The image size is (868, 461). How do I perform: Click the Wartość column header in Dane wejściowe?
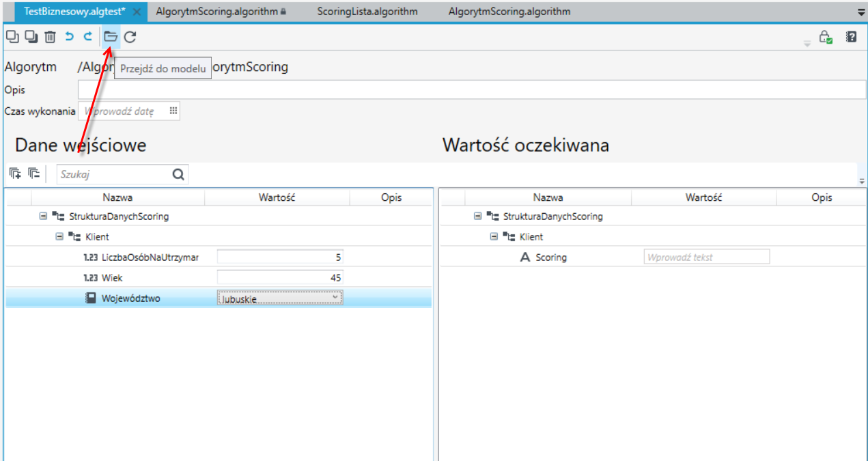[x=277, y=197]
